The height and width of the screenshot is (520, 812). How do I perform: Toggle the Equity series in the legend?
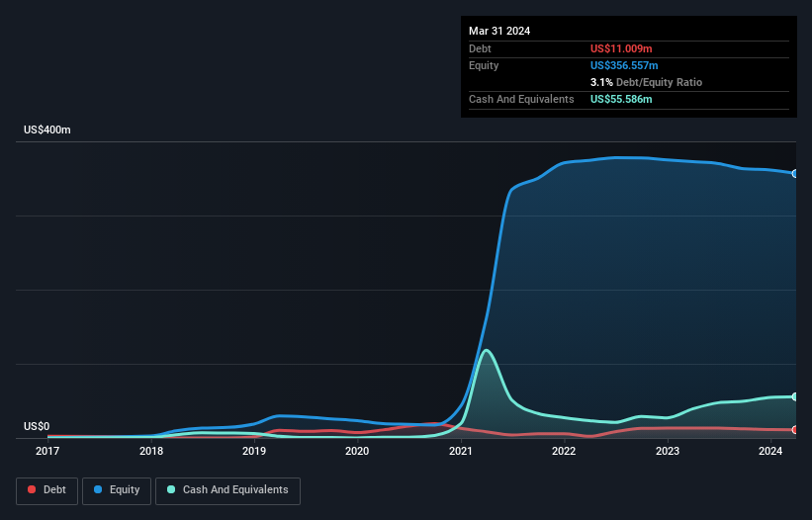pyautogui.click(x=117, y=490)
